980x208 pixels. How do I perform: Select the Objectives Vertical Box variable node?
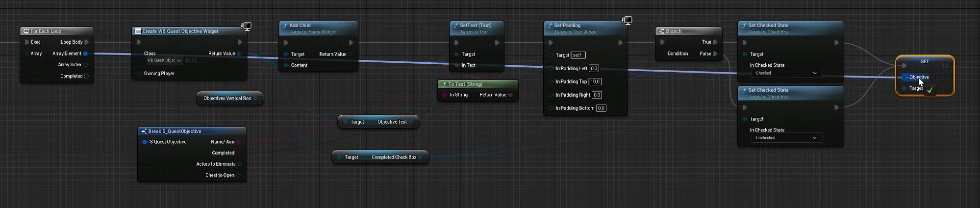227,98
